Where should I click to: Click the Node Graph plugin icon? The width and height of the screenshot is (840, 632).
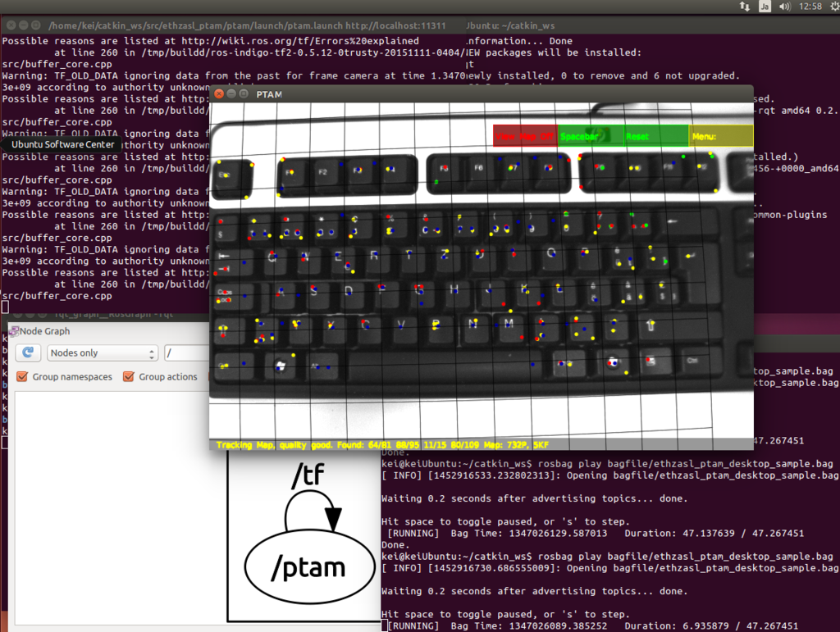tap(15, 331)
